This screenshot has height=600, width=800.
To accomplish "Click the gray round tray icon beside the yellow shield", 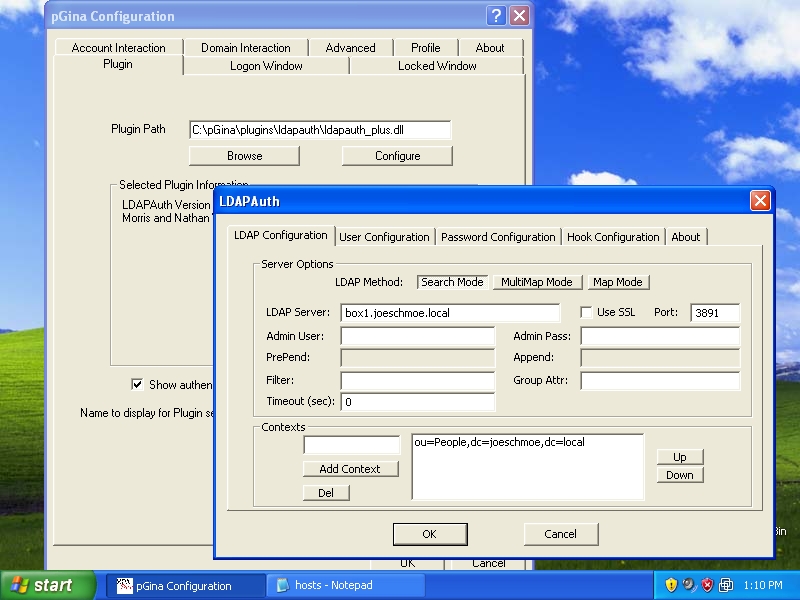I will point(689,585).
